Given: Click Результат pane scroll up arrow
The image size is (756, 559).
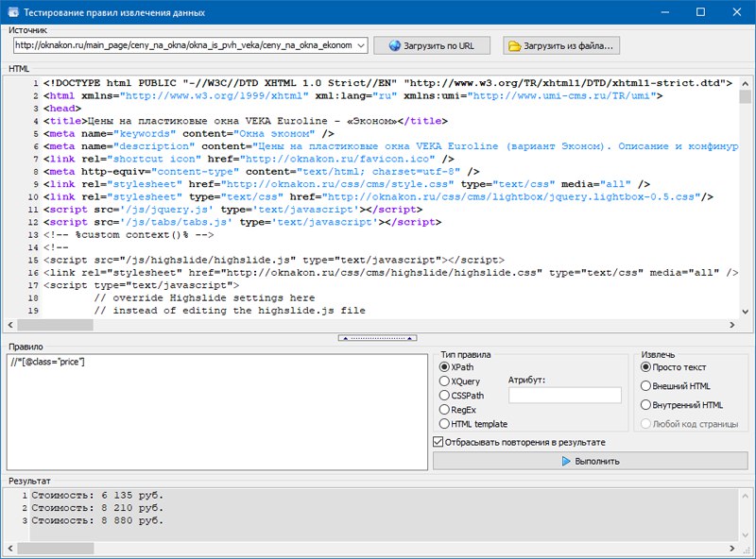Looking at the screenshot, I should [x=746, y=496].
